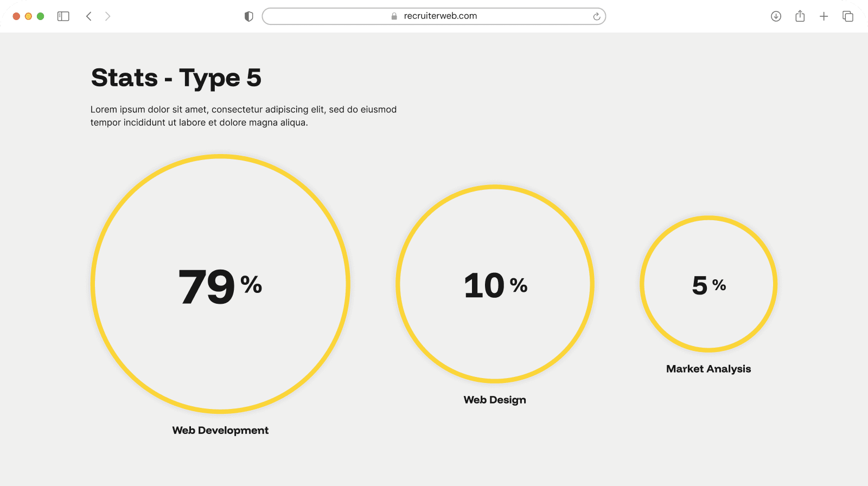Go back to the previous page
This screenshot has height=486, width=868.
pyautogui.click(x=89, y=16)
